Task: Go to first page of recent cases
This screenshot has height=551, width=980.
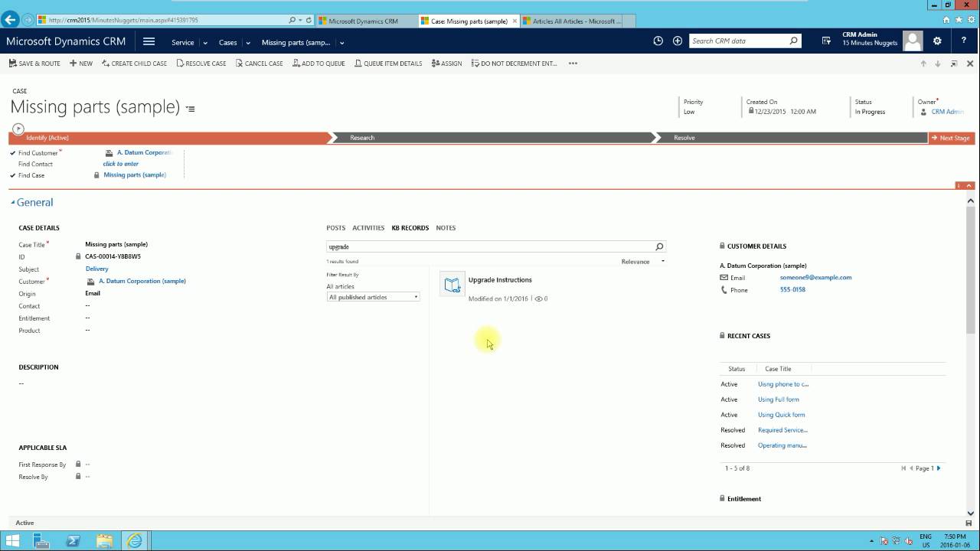Action: click(x=903, y=468)
